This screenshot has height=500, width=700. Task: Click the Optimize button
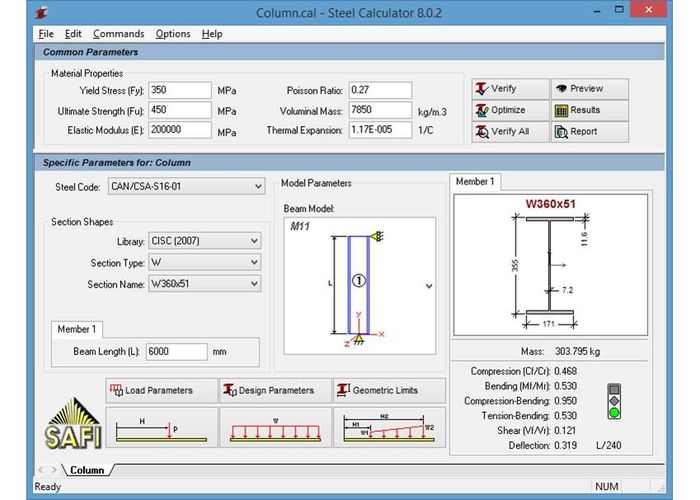(x=510, y=110)
